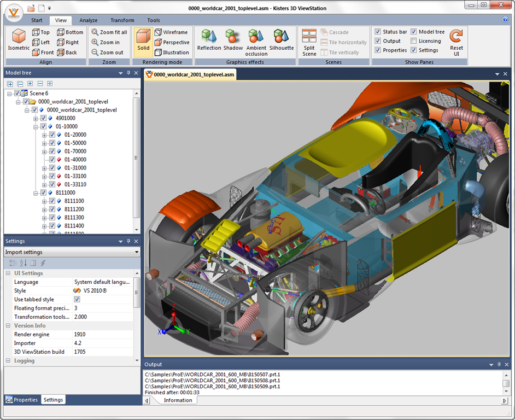This screenshot has height=420, width=515.
Task: Uncheck visibility of node 01-40000
Action: pyautogui.click(x=52, y=159)
